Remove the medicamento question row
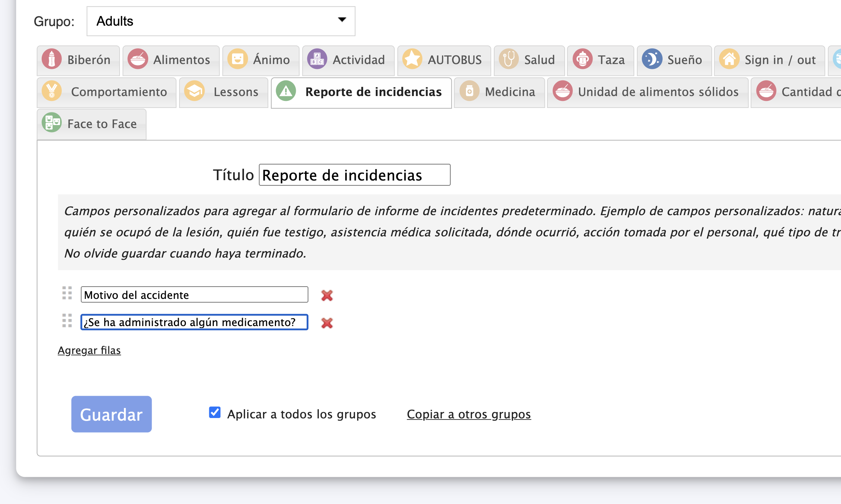 327,323
